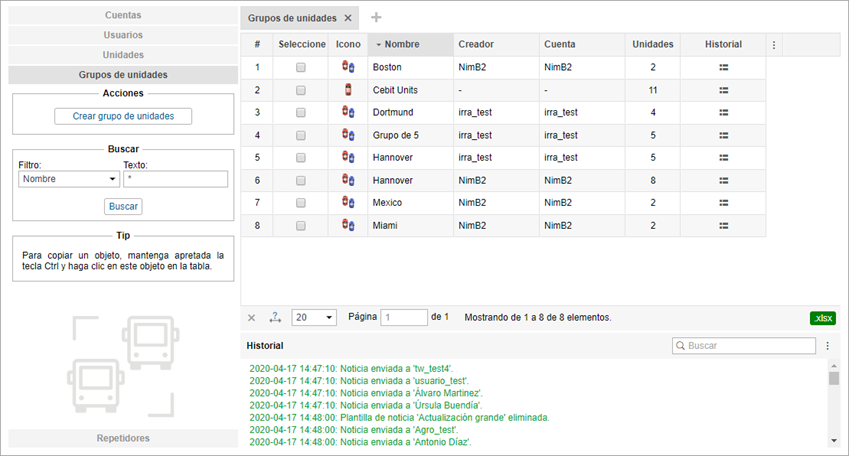The height and width of the screenshot is (456, 849).
Task: Open the Filtro Nombre dropdown
Action: (x=68, y=179)
